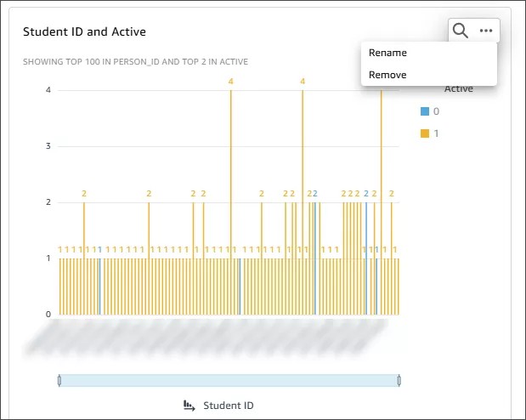Click the left handle of the range slider

click(x=59, y=381)
